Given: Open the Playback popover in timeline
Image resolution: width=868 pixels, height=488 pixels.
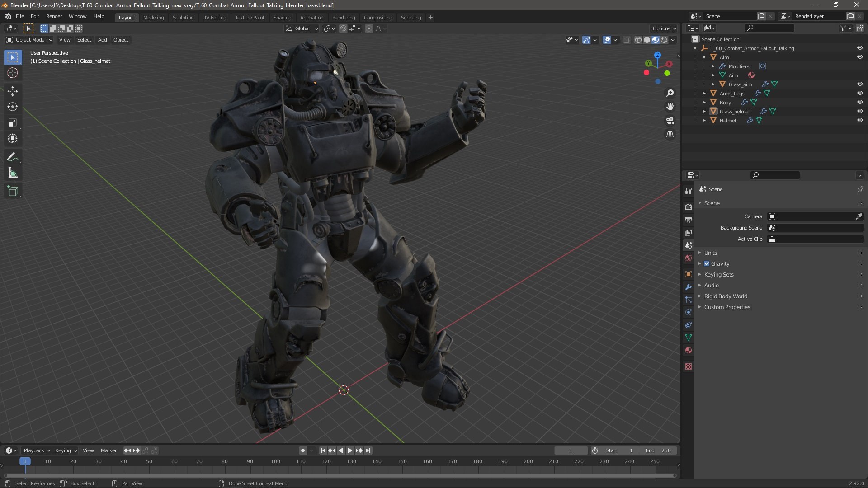Looking at the screenshot, I should point(37,450).
